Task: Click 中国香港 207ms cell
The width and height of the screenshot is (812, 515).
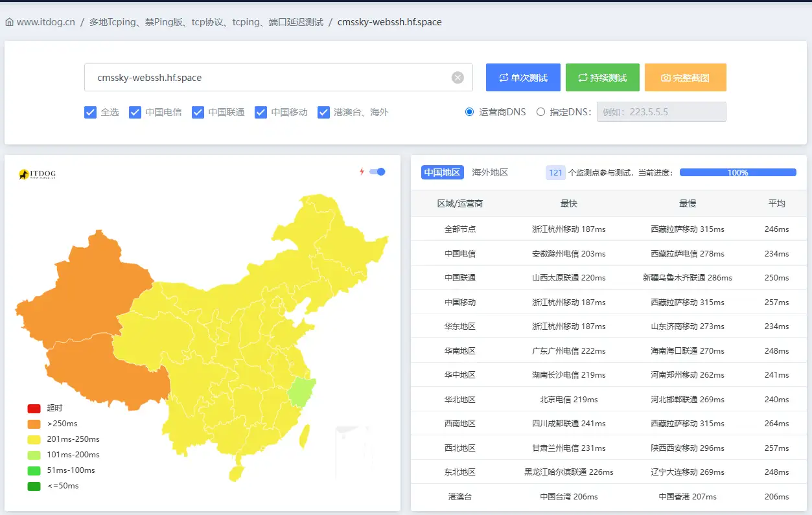Action: click(x=688, y=497)
